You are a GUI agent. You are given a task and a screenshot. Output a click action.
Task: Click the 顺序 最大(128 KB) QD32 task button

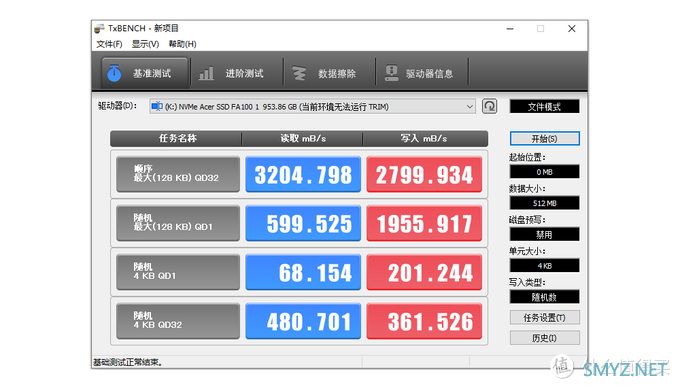pyautogui.click(x=178, y=174)
